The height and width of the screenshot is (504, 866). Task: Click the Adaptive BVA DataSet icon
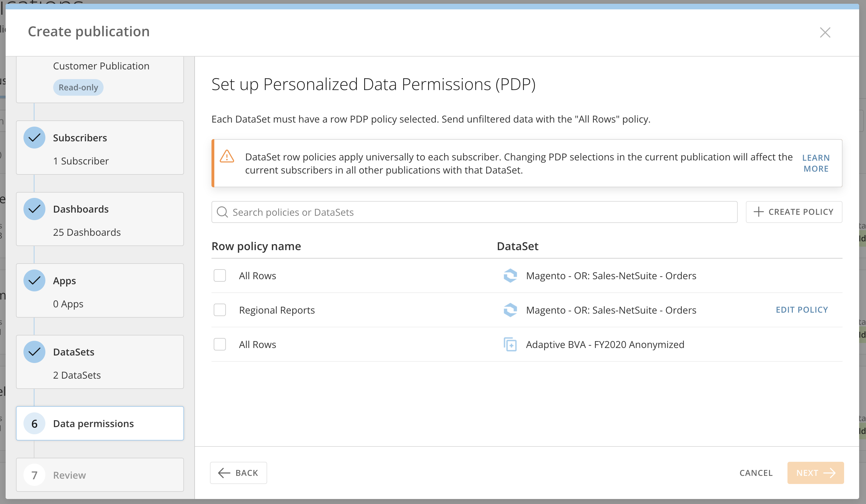coord(510,344)
